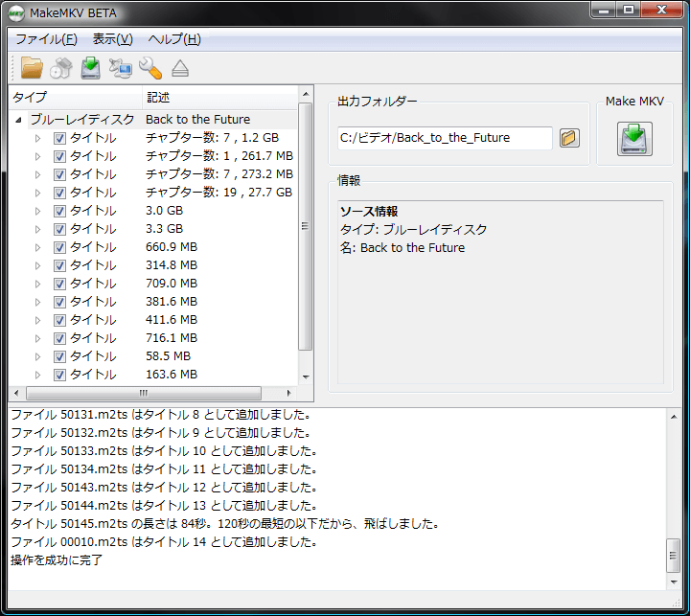Click the title list horizontal scrollbar thumb
This screenshot has width=690, height=616.
(144, 393)
